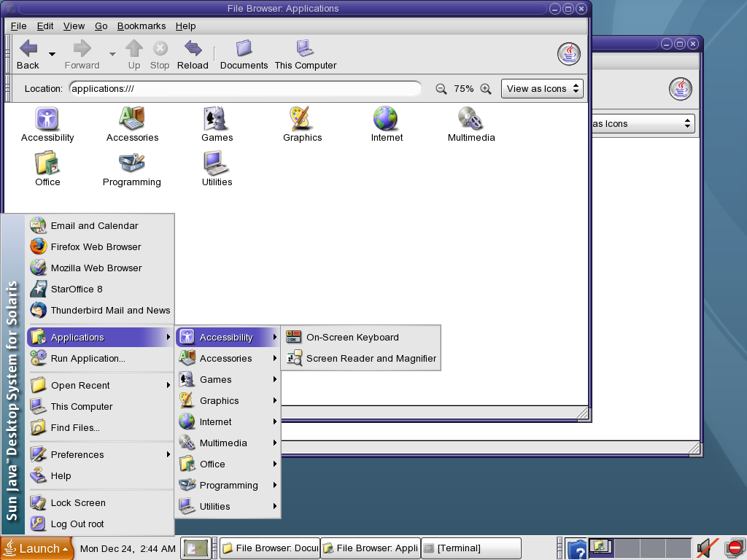This screenshot has width=747, height=560.
Task: Open the View as Icons dropdown
Action: (x=542, y=89)
